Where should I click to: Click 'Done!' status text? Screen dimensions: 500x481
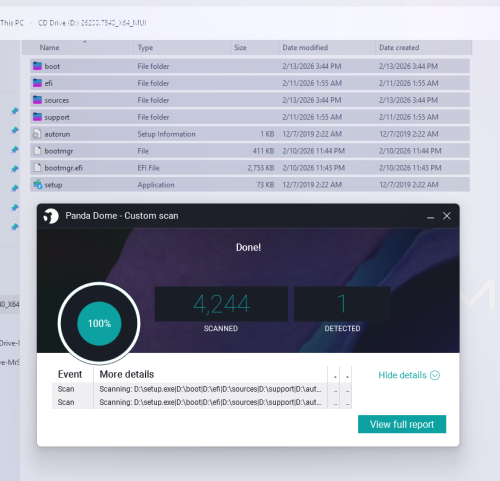tap(248, 247)
